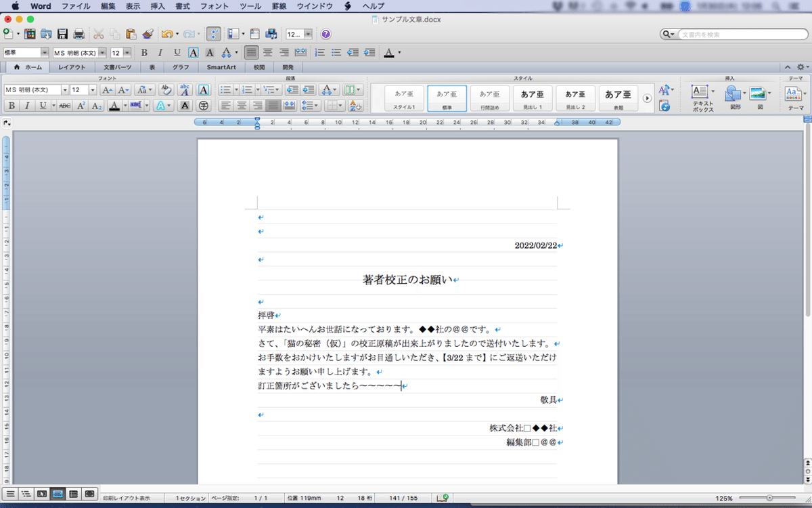Paste with the clipboard icon

click(x=131, y=34)
